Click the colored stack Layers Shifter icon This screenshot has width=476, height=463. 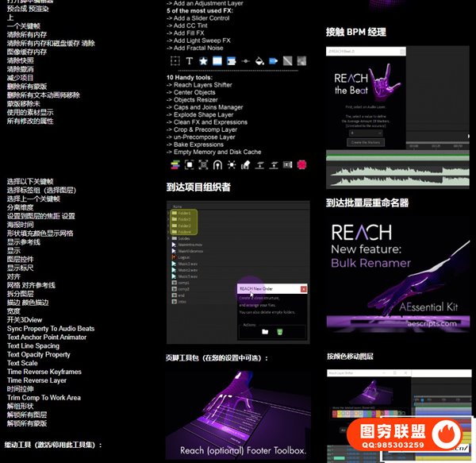click(x=175, y=164)
